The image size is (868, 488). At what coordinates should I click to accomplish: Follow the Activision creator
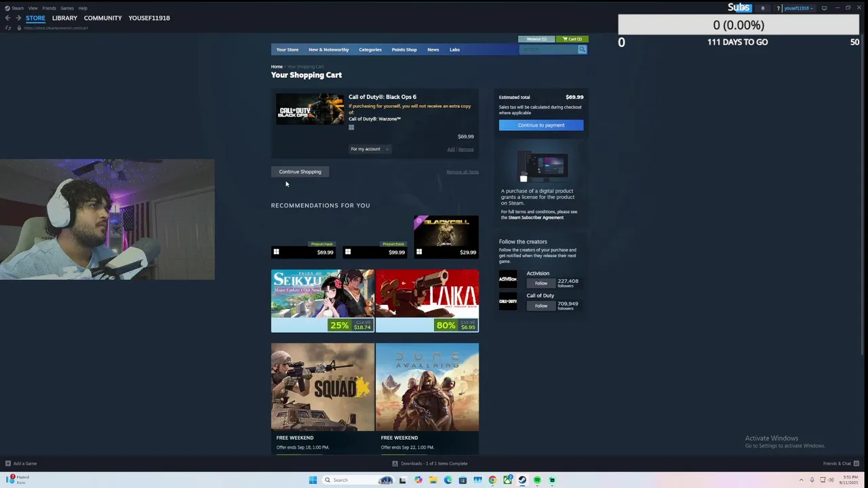coord(541,283)
